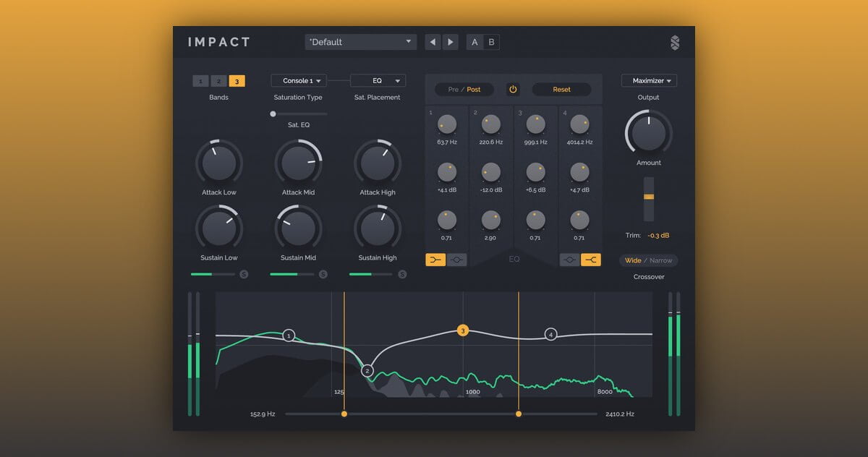Go to the previous preset
Viewport: 868px width, 457px height.
433,42
